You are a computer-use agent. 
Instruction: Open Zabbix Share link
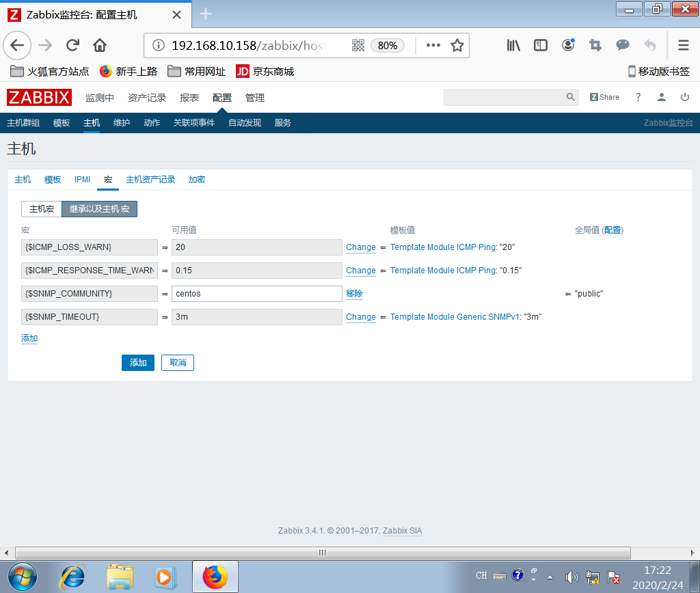point(604,97)
